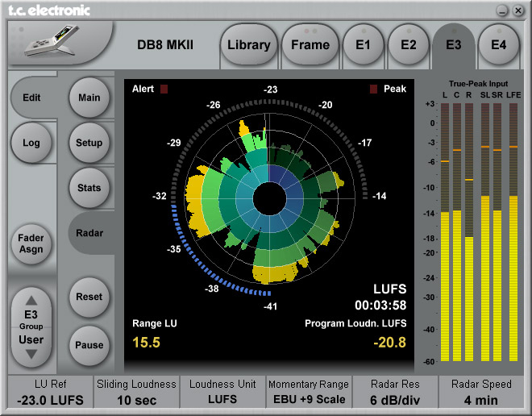
Task: Open the Log page
Action: pyautogui.click(x=31, y=143)
